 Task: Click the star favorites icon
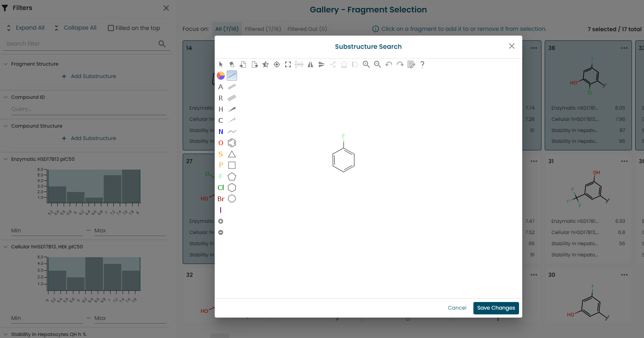tap(266, 64)
